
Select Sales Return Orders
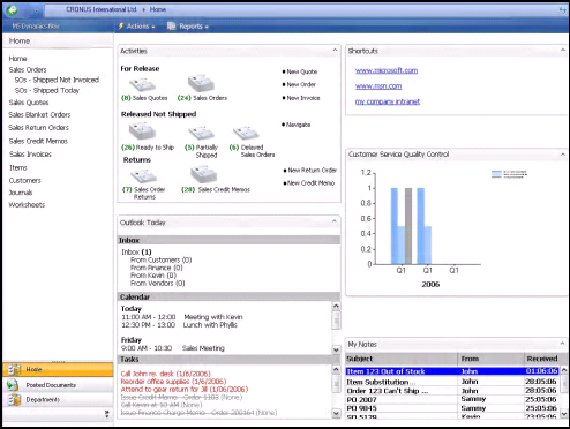[x=39, y=128]
